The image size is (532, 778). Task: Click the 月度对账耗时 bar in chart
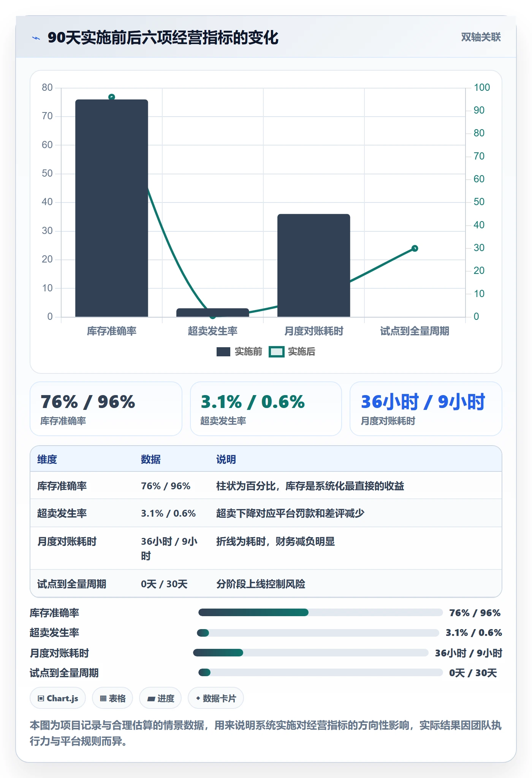(314, 265)
